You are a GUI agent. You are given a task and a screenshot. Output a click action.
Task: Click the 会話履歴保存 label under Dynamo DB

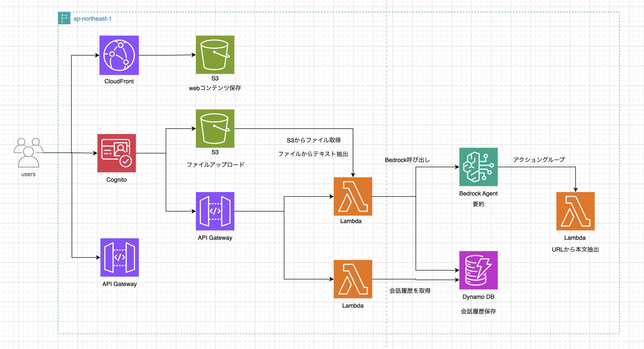(x=478, y=311)
